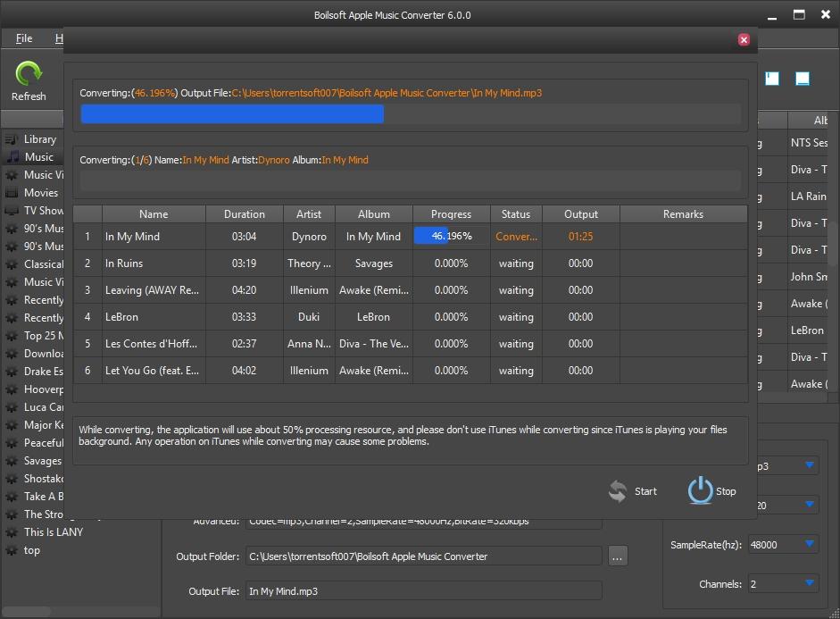Open the TV Shows sidebar icon
The width and height of the screenshot is (840, 619).
(12, 211)
